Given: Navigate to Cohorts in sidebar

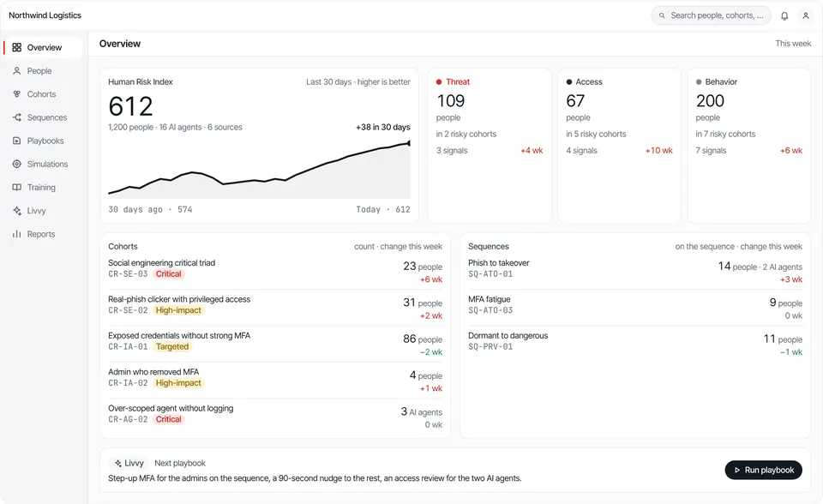Looking at the screenshot, I should 43,94.
